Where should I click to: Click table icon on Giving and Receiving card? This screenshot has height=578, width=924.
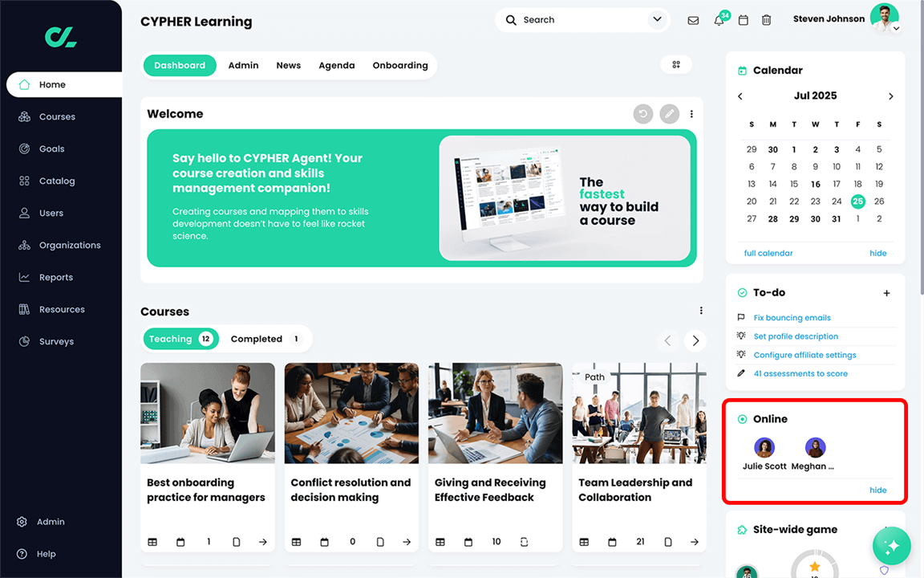click(440, 542)
